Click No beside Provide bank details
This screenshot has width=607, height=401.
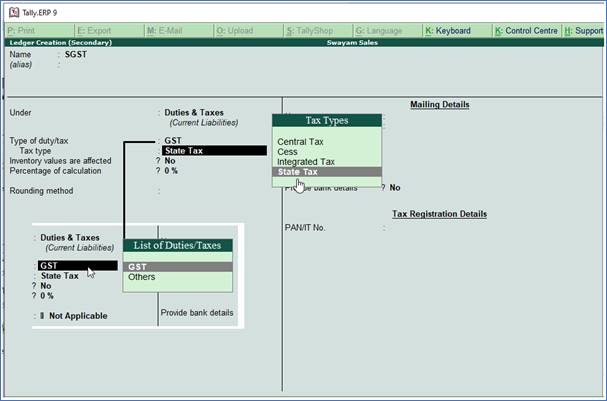(x=395, y=188)
